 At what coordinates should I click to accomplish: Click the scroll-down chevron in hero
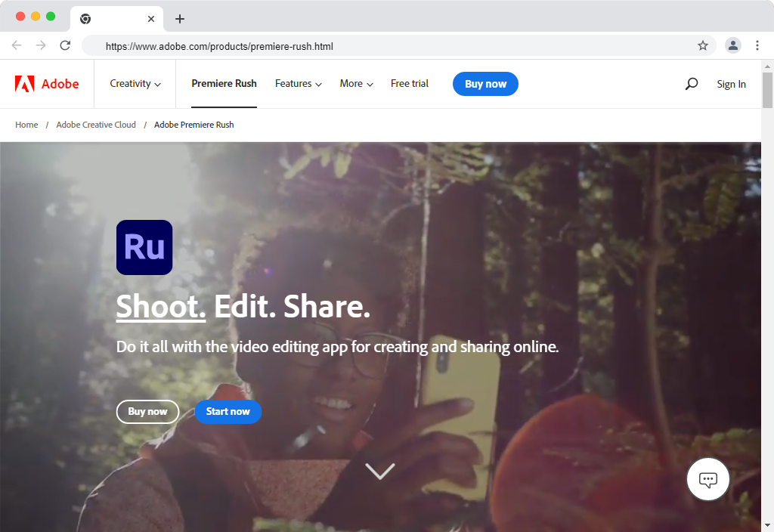point(379,471)
